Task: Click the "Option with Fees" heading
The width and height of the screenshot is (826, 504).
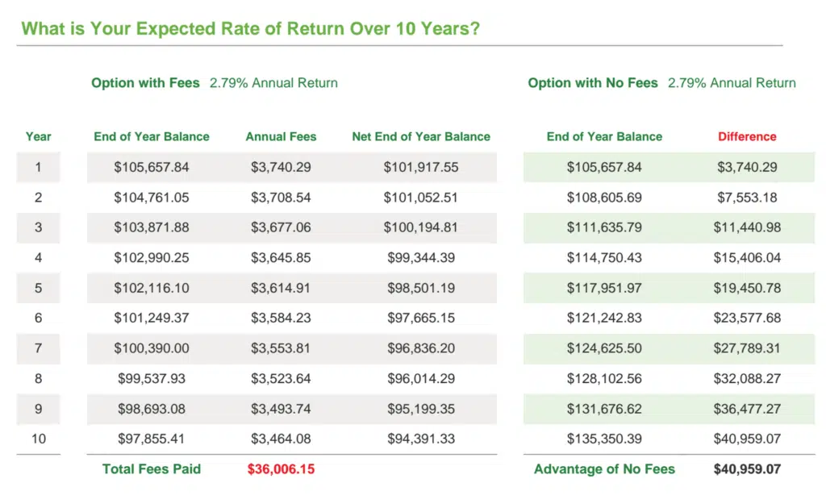Action: [x=145, y=83]
